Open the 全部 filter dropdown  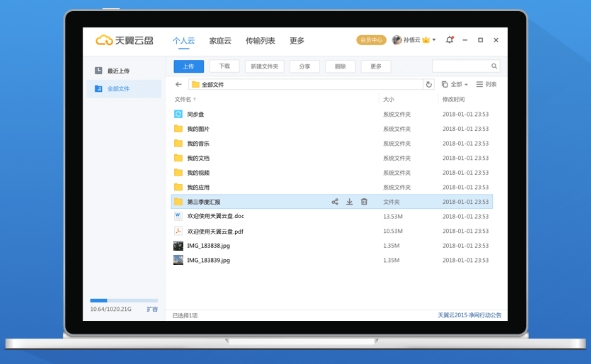tap(455, 84)
